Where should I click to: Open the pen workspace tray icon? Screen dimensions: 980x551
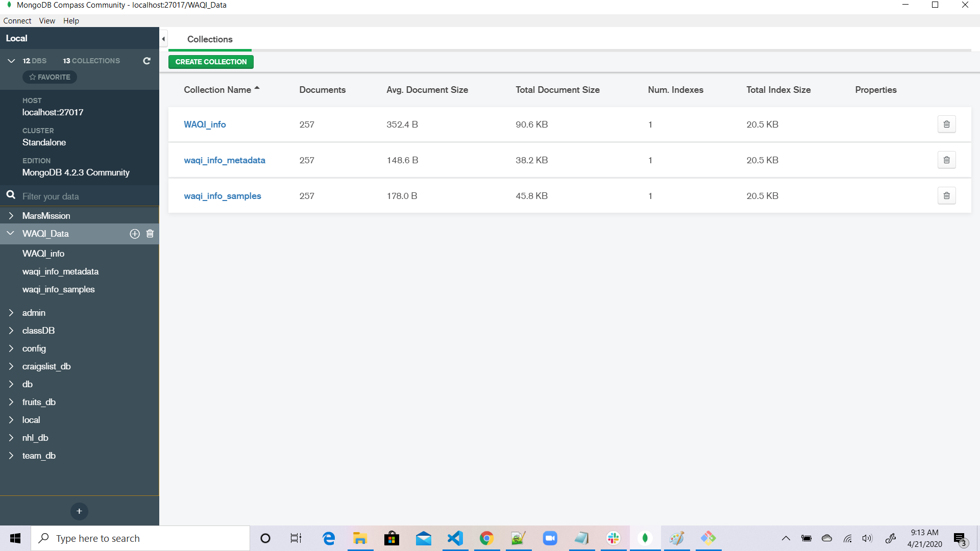click(891, 538)
